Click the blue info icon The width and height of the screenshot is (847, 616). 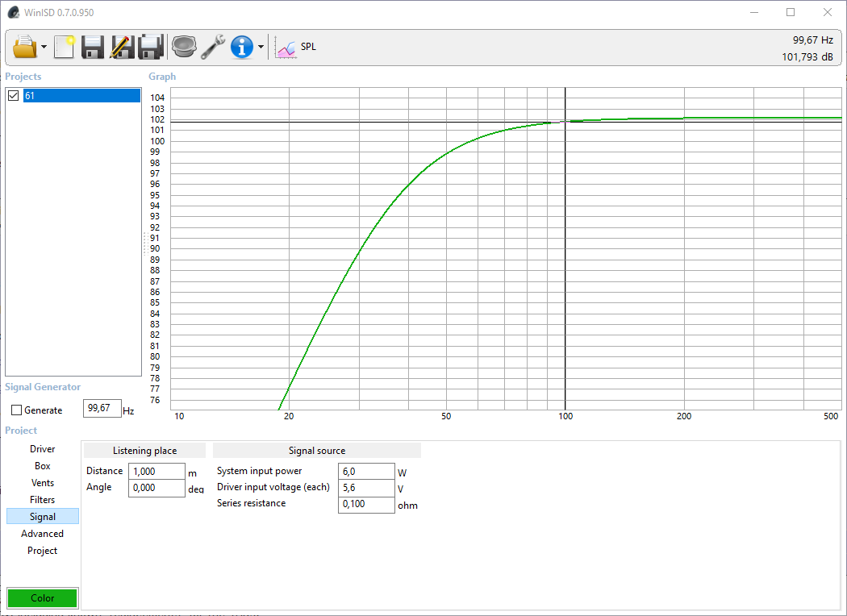tap(242, 47)
